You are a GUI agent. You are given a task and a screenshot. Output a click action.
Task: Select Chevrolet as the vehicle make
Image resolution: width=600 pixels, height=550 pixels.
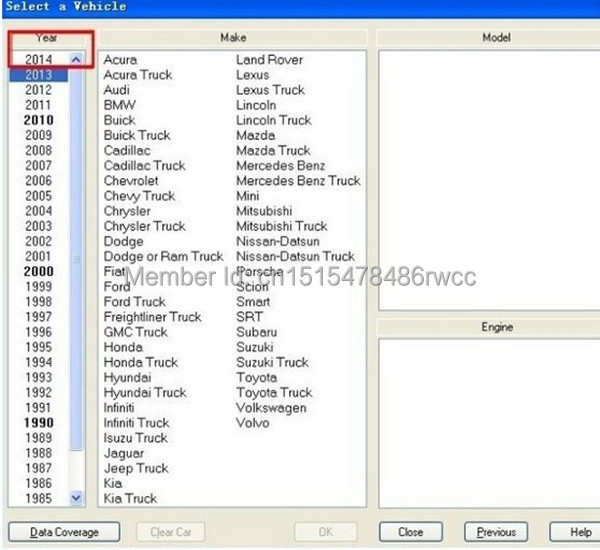(x=131, y=181)
